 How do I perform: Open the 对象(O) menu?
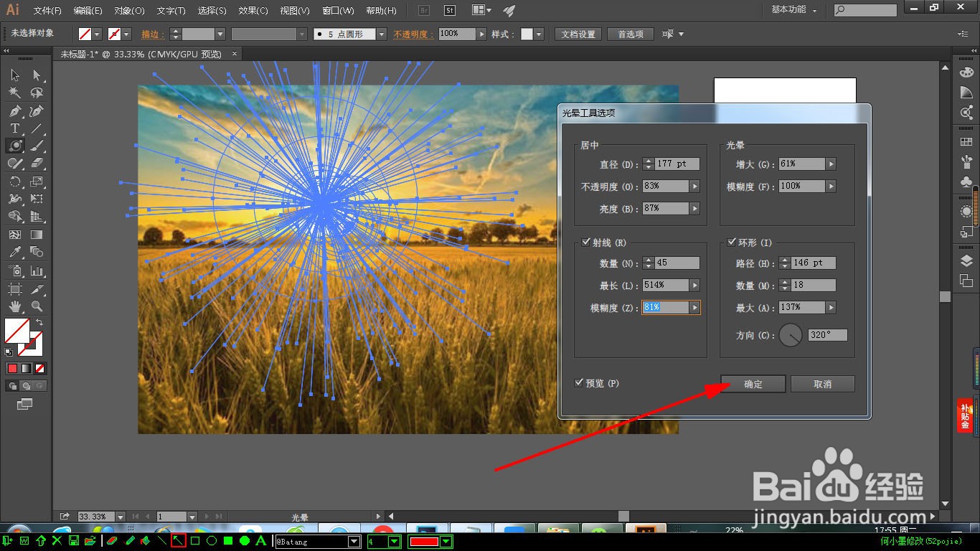tap(129, 11)
